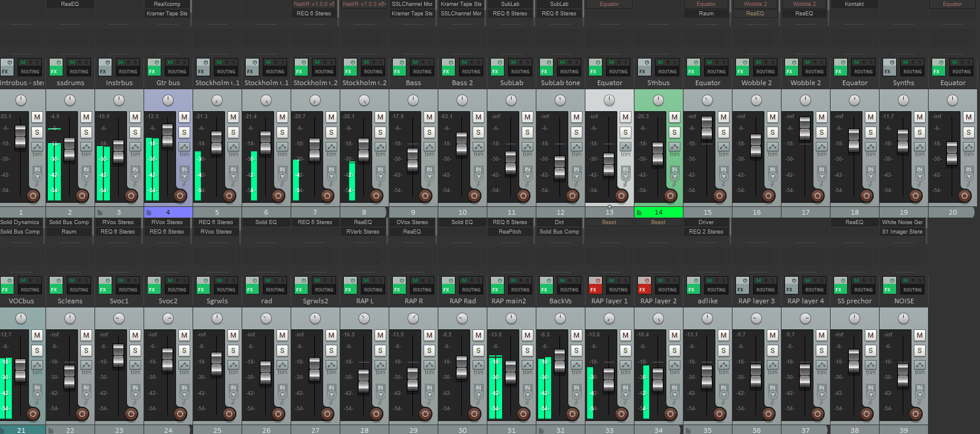Arm the Gtr bus track for recording
The height and width of the screenshot is (434, 980).
pyautogui.click(x=180, y=196)
